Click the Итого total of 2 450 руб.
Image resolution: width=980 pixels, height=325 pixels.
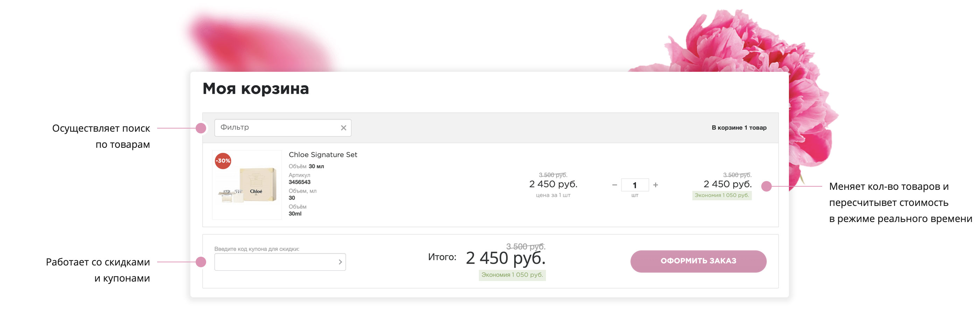coord(506,258)
